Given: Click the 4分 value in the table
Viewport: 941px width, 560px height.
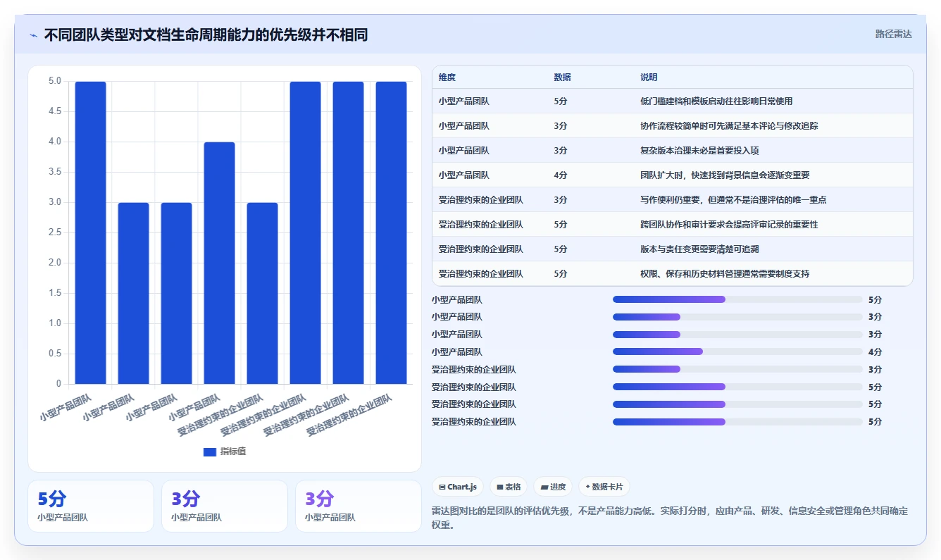Looking at the screenshot, I should (561, 175).
